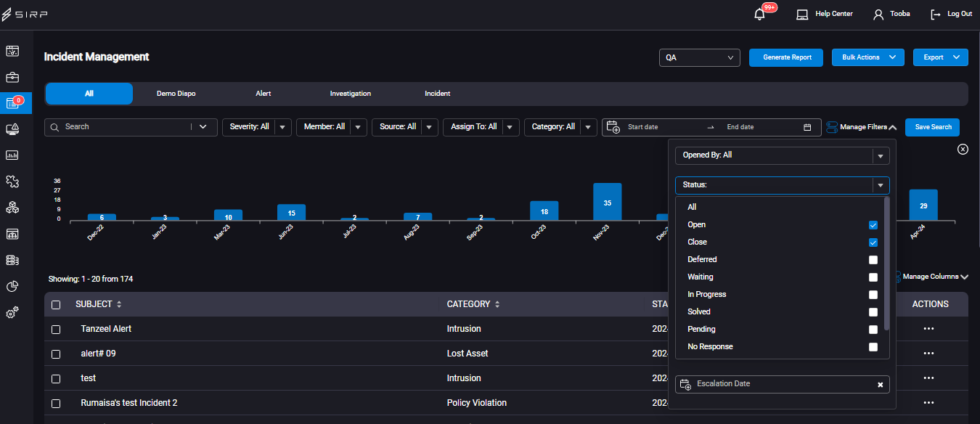Switch to the All tab
The height and width of the screenshot is (424, 980).
[x=89, y=94]
